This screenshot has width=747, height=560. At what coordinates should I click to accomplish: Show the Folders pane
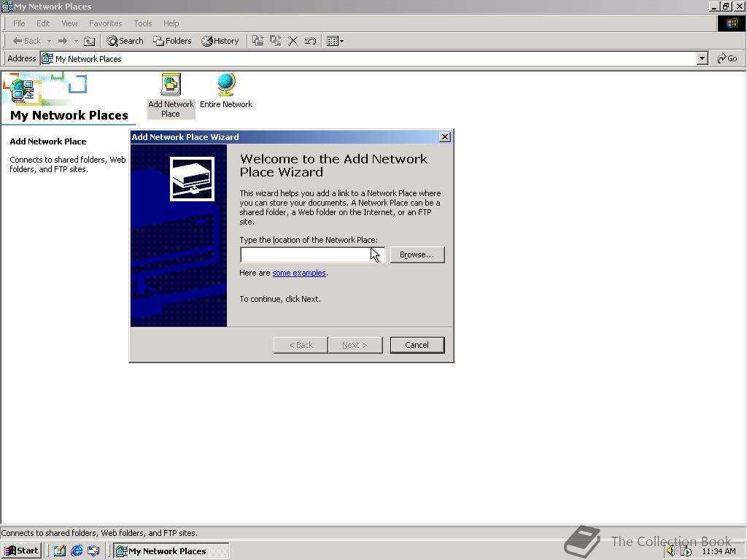click(172, 41)
